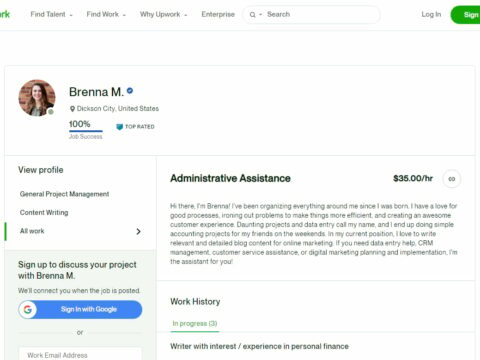Open the Find Work dropdown

coord(106,14)
